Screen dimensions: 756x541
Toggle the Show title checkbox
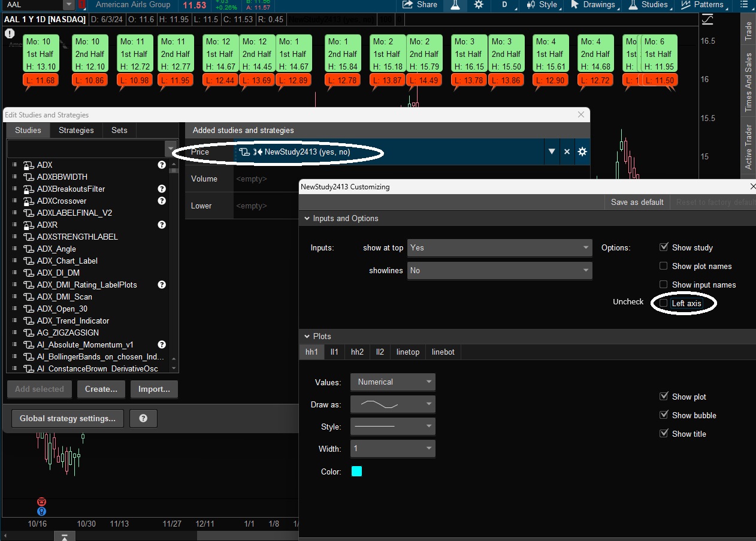coord(663,434)
